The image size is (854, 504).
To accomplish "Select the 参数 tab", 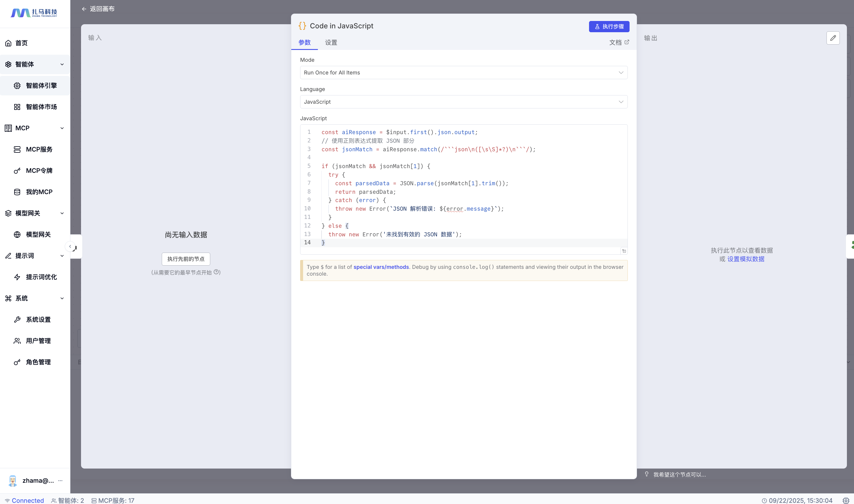I will 304,43.
